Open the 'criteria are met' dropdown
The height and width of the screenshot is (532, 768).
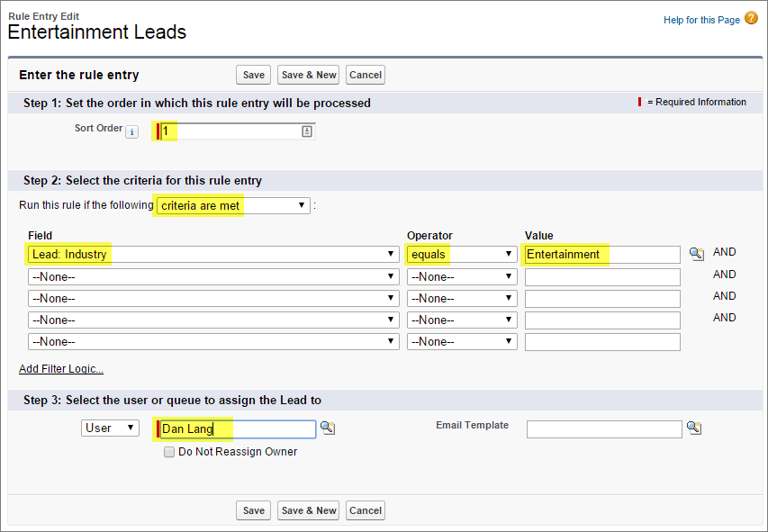pyautogui.click(x=233, y=205)
